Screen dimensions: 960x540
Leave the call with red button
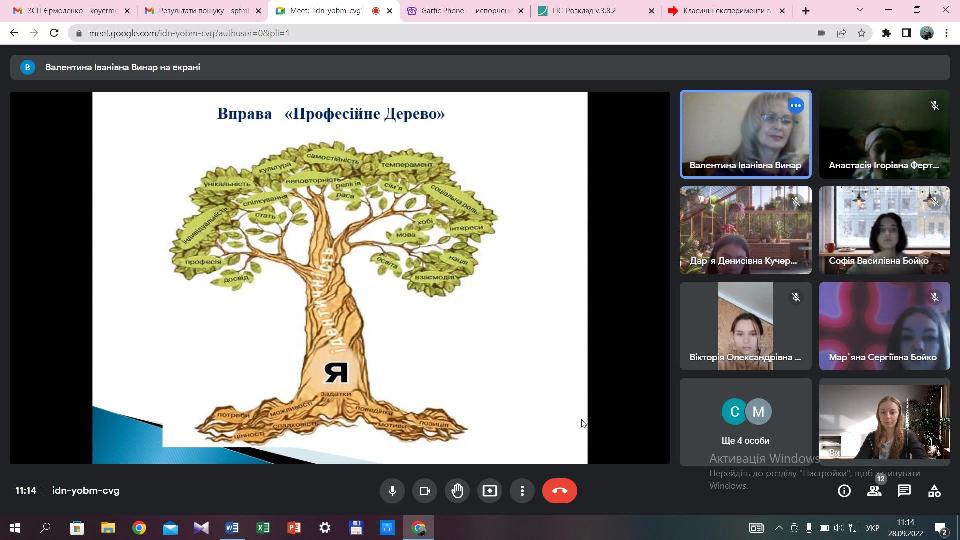click(x=560, y=490)
